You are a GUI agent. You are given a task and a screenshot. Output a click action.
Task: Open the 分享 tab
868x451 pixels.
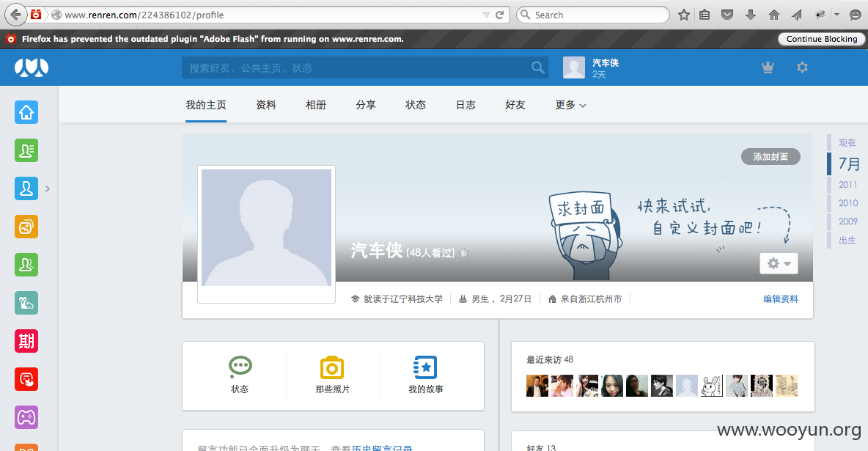pos(366,106)
